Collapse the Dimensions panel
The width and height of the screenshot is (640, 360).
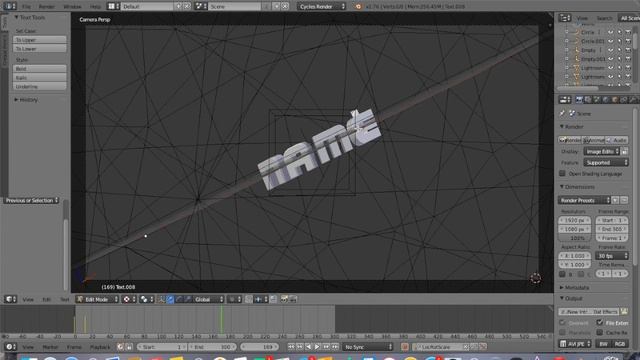[577, 187]
